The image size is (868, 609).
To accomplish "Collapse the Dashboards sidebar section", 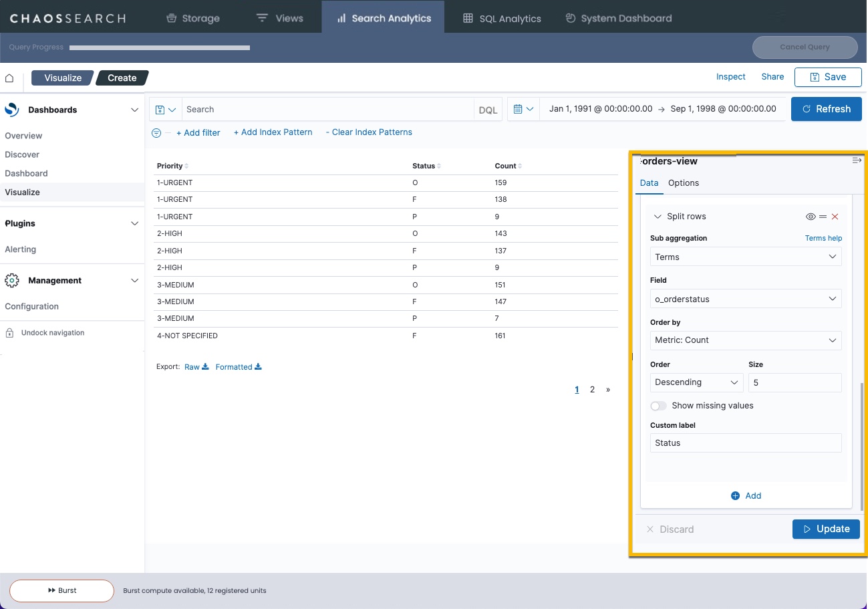I will 135,110.
